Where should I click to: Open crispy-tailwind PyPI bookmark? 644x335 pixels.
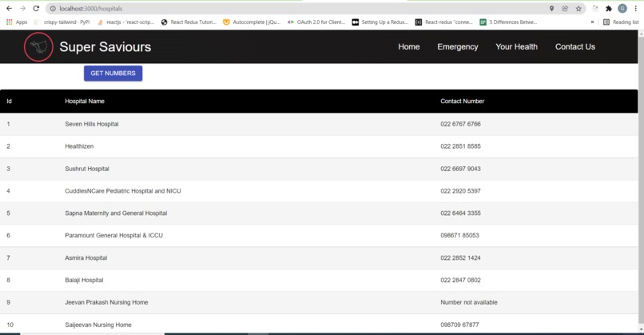tap(62, 22)
